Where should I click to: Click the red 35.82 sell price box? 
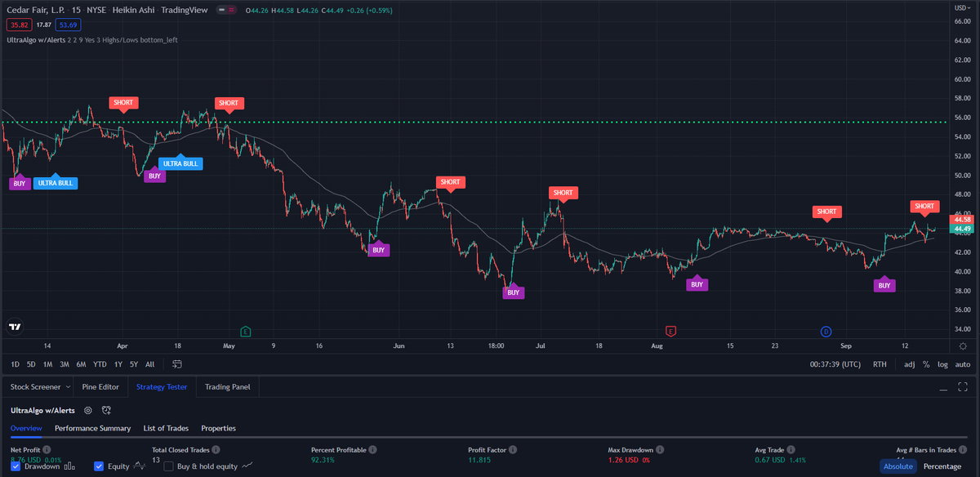[18, 25]
